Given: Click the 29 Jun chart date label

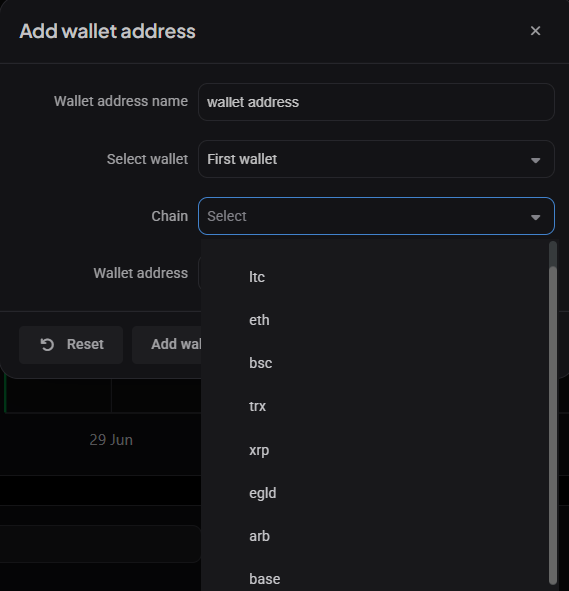Looking at the screenshot, I should (111, 440).
